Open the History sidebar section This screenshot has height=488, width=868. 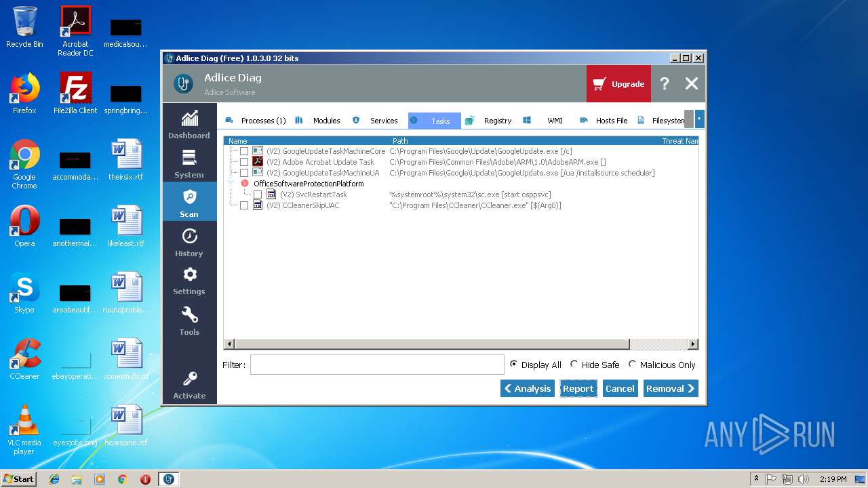189,241
